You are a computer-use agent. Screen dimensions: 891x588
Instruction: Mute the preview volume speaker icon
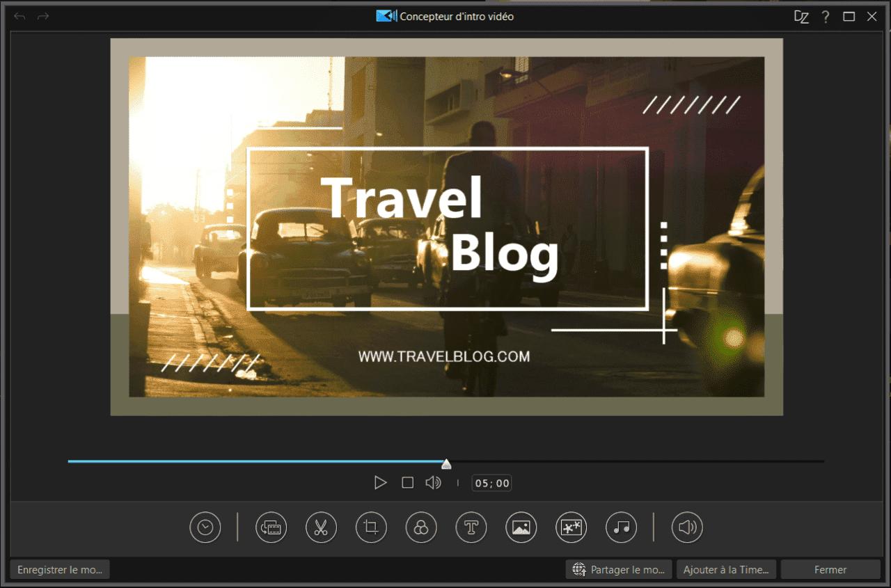433,482
